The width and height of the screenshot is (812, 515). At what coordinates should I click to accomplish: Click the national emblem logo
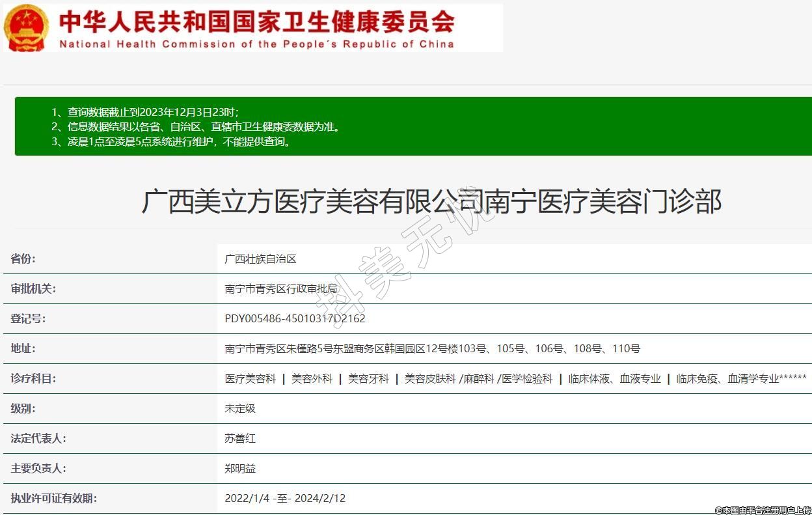point(26,28)
